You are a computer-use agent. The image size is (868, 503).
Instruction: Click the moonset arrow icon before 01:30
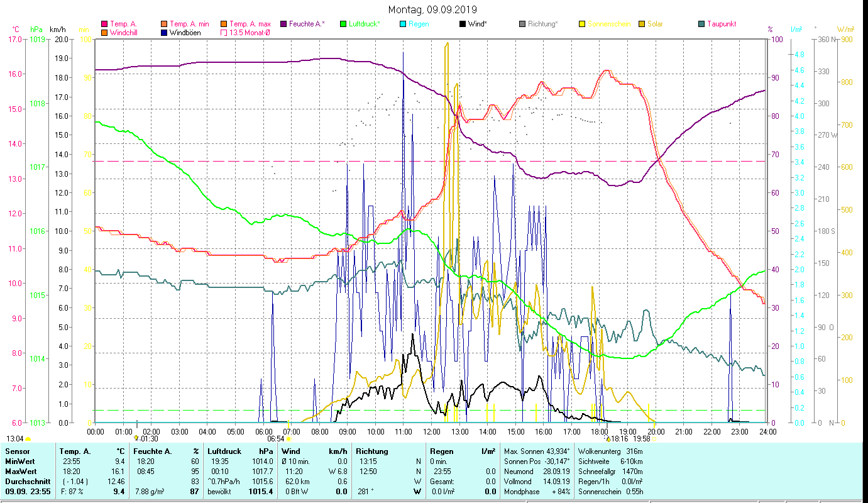click(x=136, y=438)
